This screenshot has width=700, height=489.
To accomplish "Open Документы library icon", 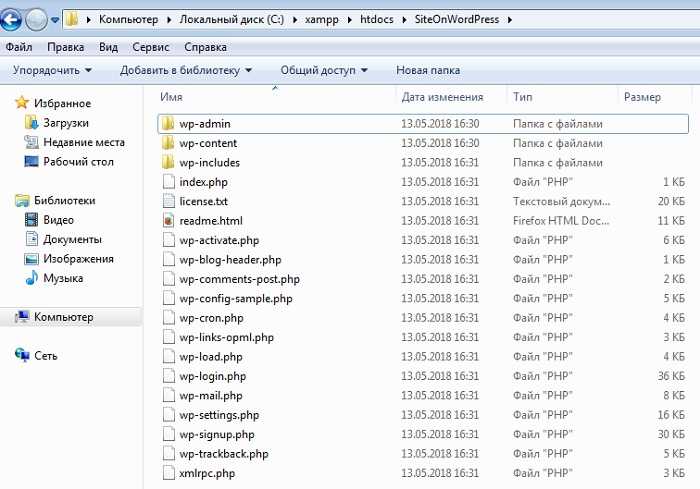I will (31, 239).
